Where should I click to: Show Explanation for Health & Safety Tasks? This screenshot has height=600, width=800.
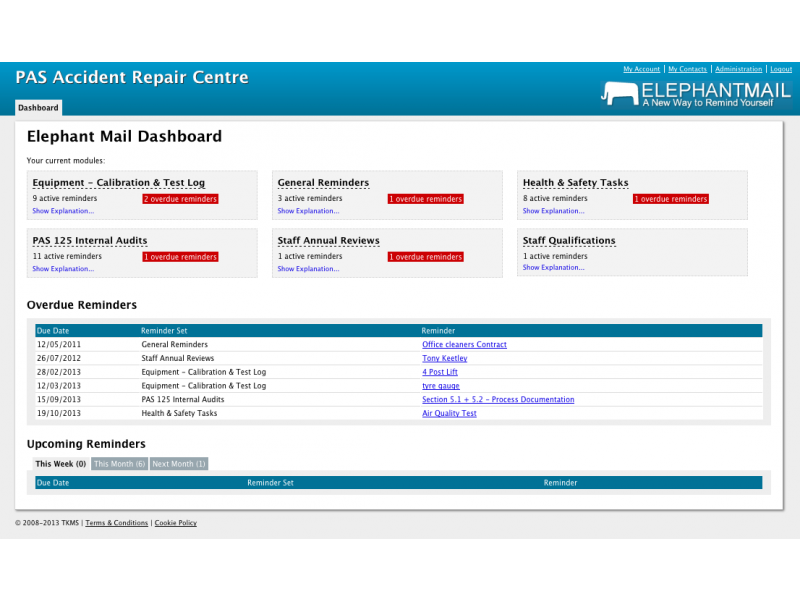[x=554, y=211]
